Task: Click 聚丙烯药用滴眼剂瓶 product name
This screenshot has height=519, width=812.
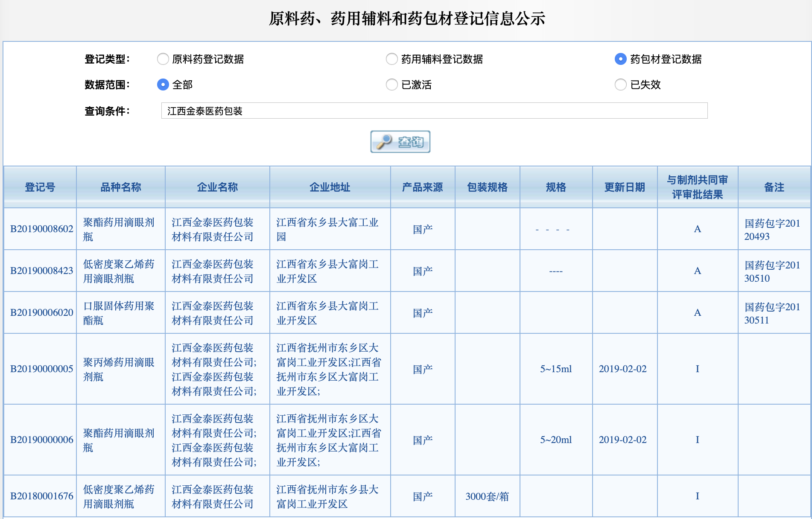Action: tap(119, 369)
